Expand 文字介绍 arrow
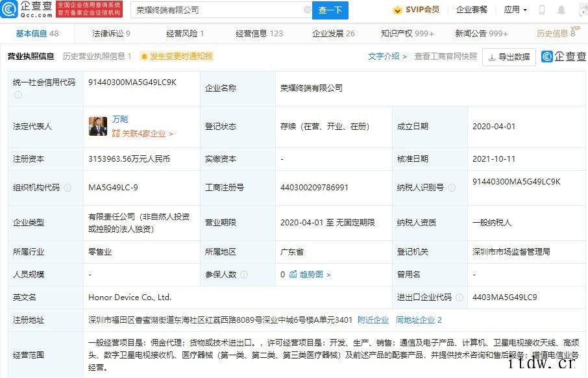Viewport: 588px width, 378px height. pyautogui.click(x=404, y=57)
